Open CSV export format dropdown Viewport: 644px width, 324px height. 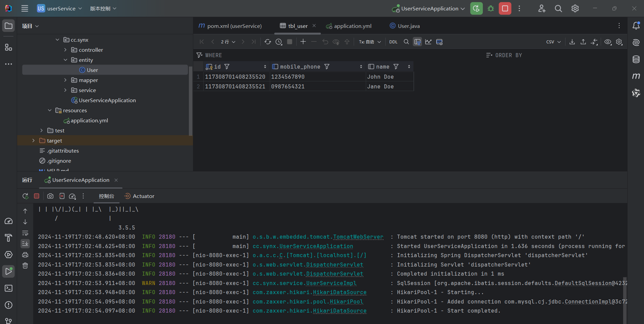tap(553, 42)
